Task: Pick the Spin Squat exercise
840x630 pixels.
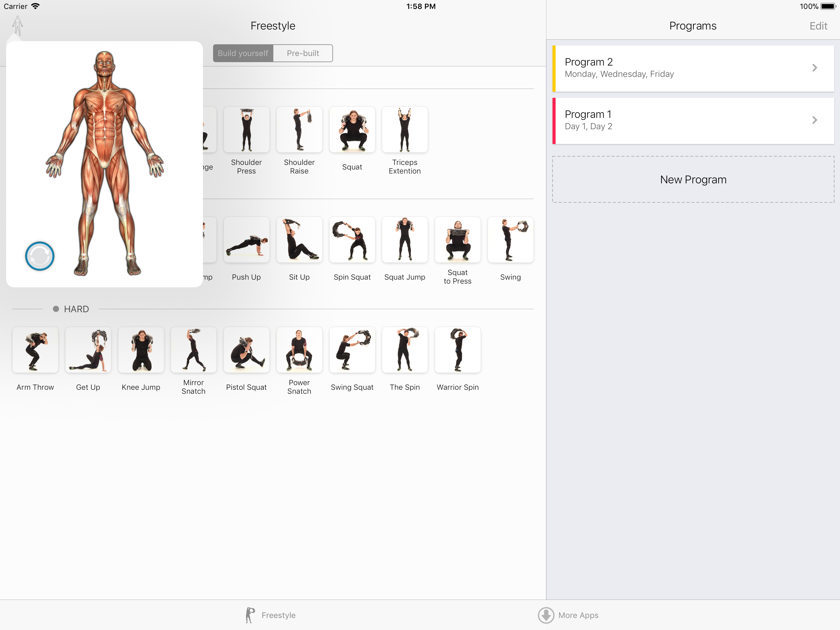Action: (352, 240)
